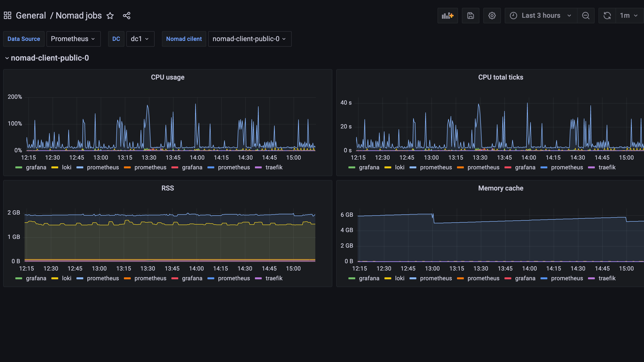Open the Last 3 hours time picker

[541, 16]
